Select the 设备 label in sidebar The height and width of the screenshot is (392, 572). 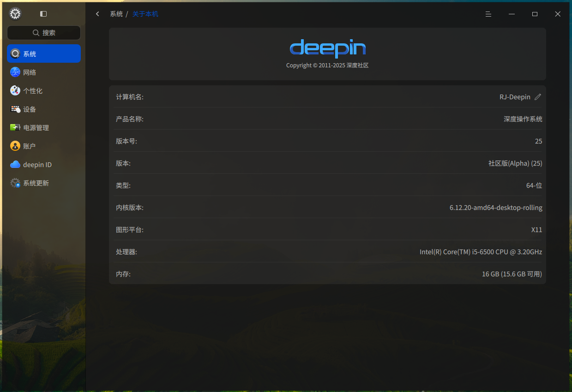click(30, 109)
